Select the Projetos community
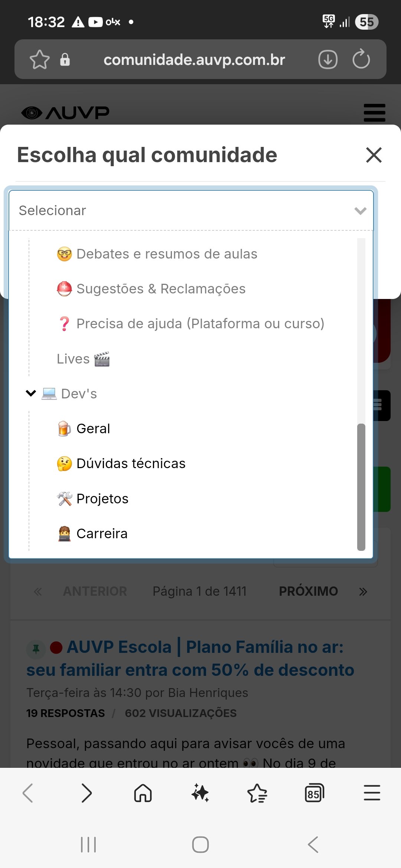Screen dimensions: 401x868 (102, 499)
